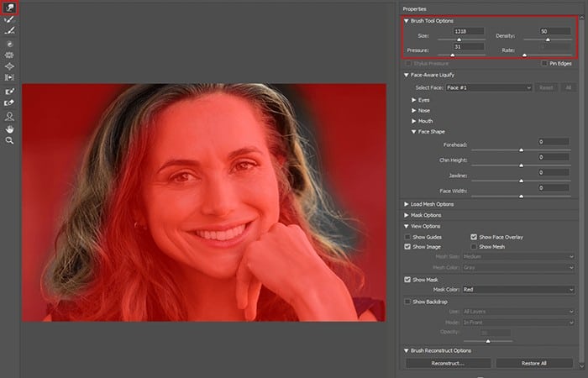588x378 pixels.
Task: Select the Smooth tool
Action: click(x=9, y=31)
